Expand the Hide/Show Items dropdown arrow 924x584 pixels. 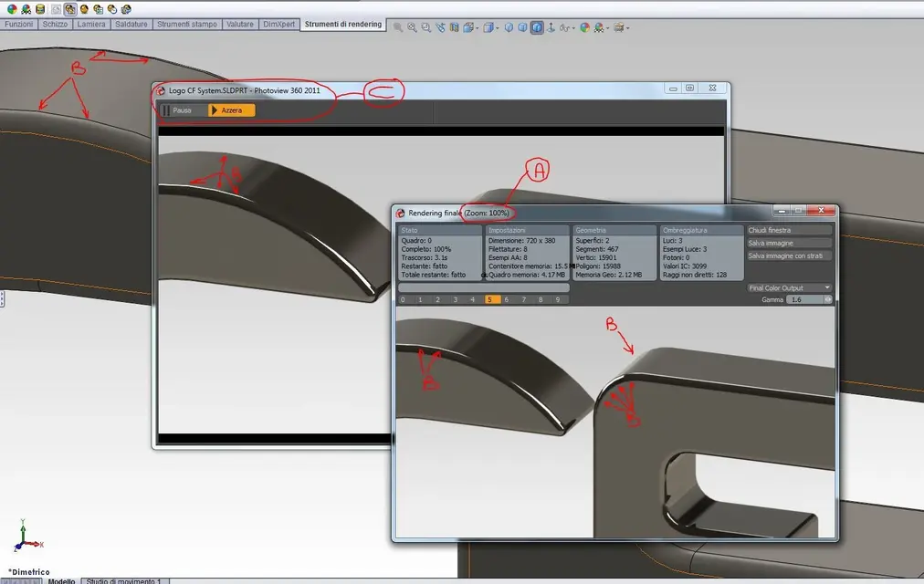click(573, 28)
